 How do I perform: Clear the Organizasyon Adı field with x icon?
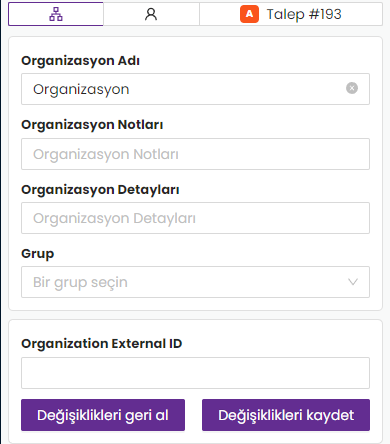click(352, 88)
